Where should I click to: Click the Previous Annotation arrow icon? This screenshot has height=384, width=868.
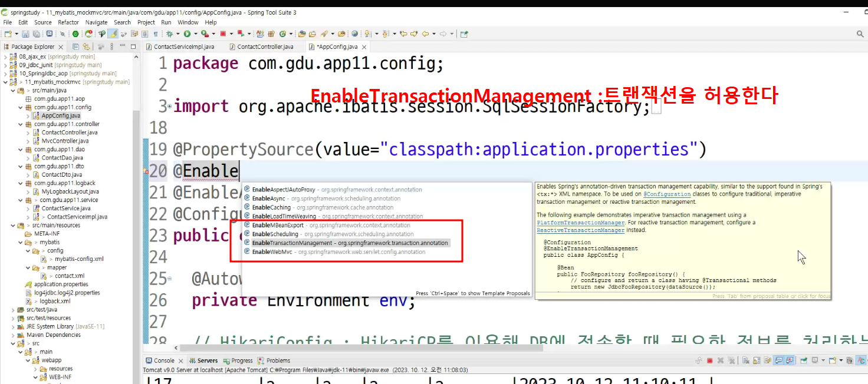(386, 34)
